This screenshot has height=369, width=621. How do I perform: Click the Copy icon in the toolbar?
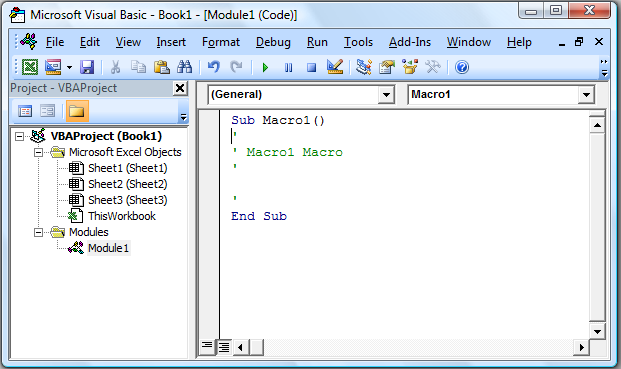pyautogui.click(x=138, y=67)
